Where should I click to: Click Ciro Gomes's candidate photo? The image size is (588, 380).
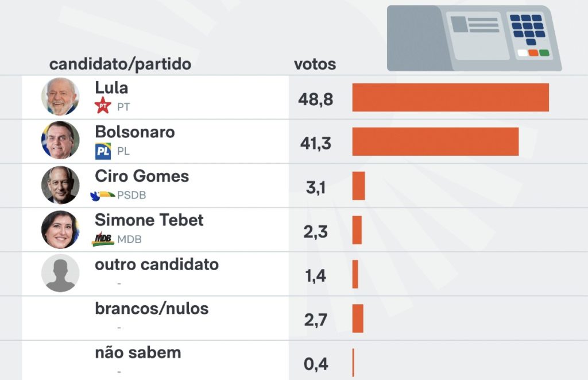(x=60, y=185)
